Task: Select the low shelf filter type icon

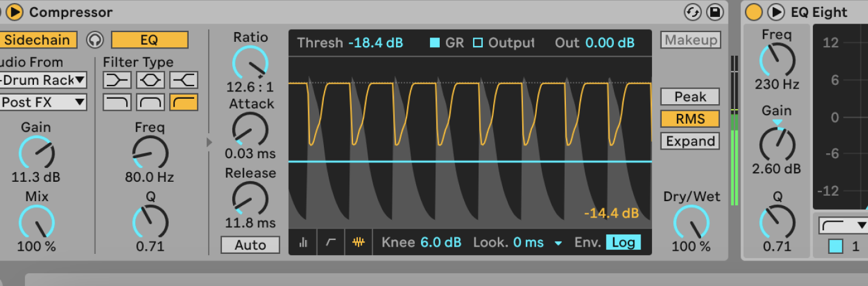Action: pyautogui.click(x=117, y=79)
